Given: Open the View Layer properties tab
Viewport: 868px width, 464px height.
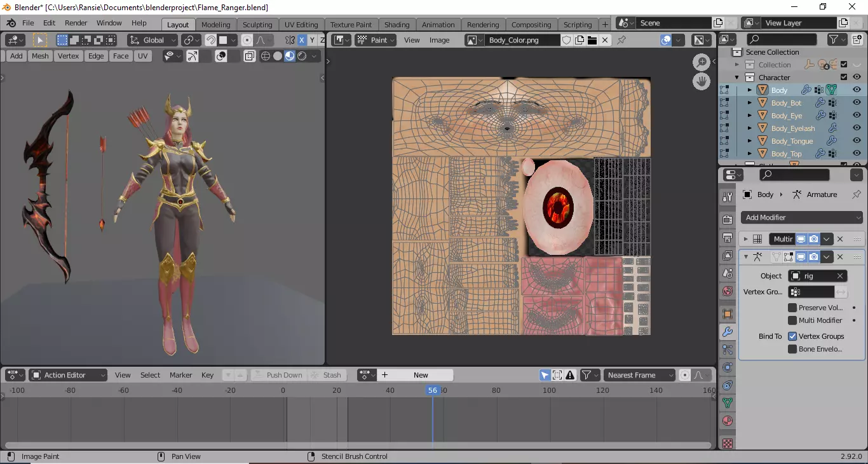Looking at the screenshot, I should pos(728,256).
